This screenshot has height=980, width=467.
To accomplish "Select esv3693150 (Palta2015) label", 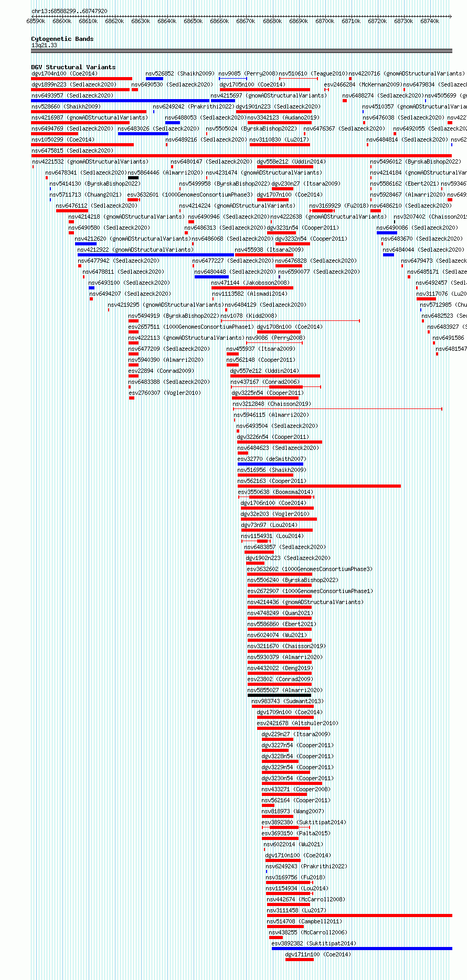I will [x=296, y=833].
